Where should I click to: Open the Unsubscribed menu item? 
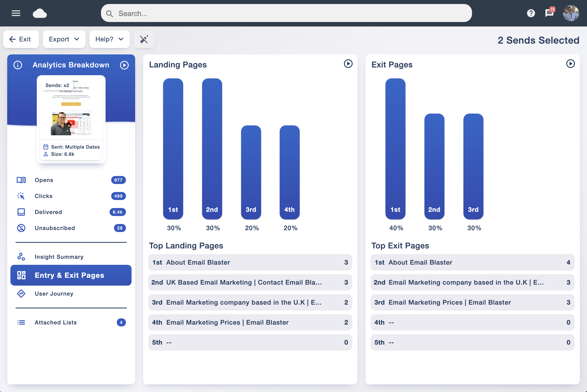(71, 228)
